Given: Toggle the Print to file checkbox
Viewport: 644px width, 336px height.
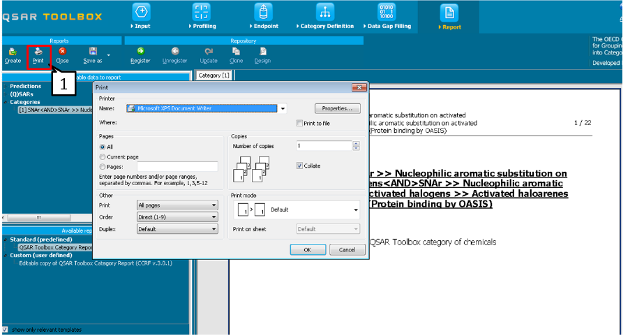Looking at the screenshot, I should (x=299, y=123).
